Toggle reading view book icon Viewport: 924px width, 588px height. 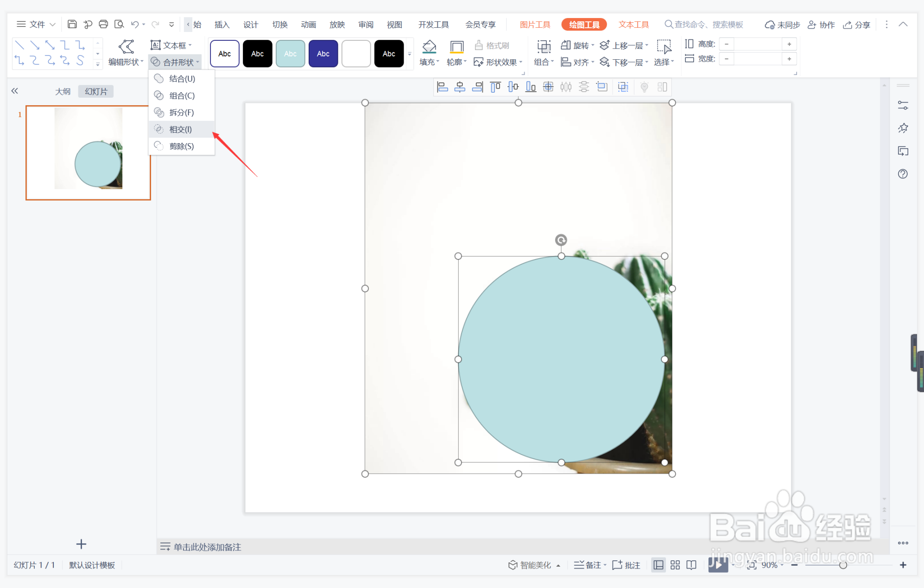coord(691,565)
